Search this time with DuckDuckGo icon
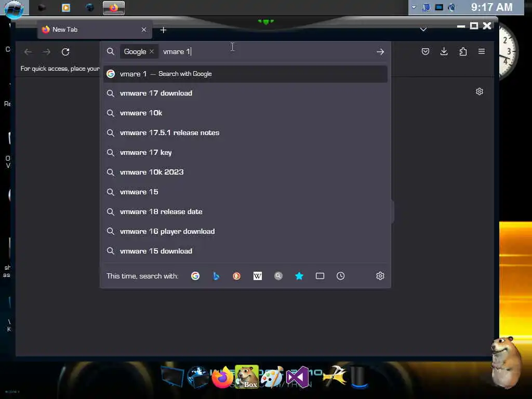Image resolution: width=532 pixels, height=399 pixels. pyautogui.click(x=236, y=276)
